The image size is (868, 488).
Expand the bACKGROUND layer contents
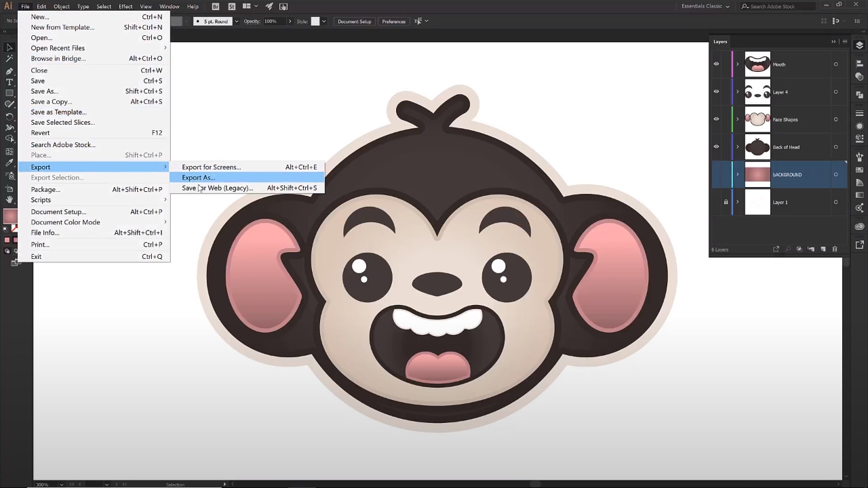click(738, 174)
